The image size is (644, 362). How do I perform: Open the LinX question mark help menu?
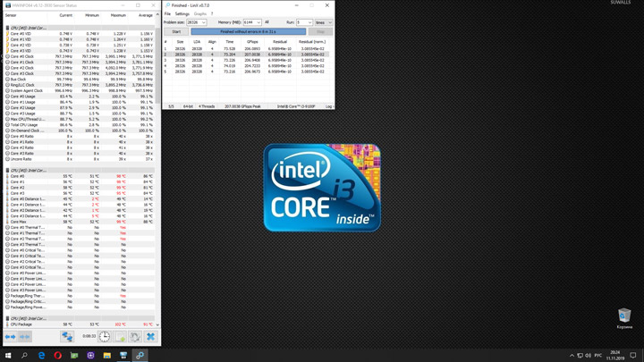click(212, 14)
